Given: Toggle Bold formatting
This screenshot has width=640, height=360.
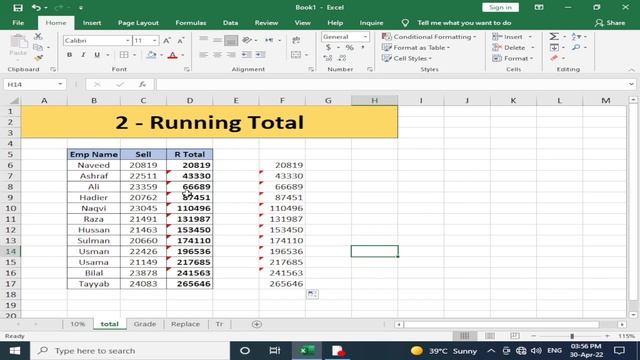Looking at the screenshot, I should (69, 55).
